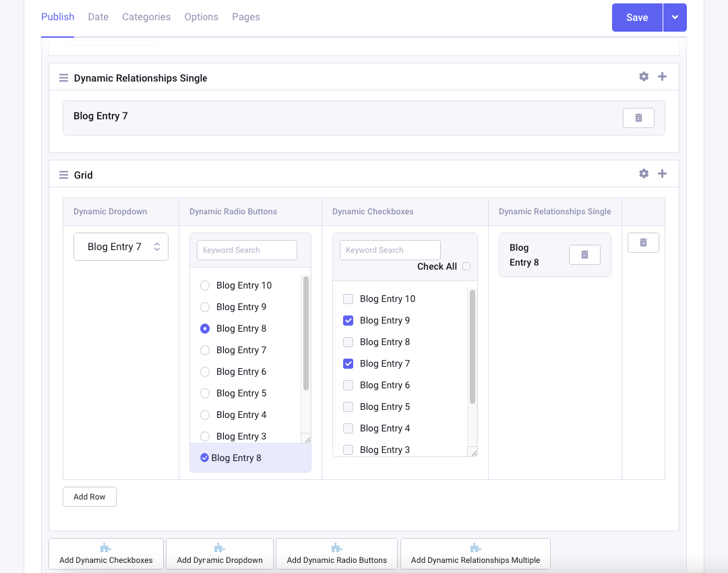Open the Grid field settings gear
This screenshot has width=728, height=573.
pyautogui.click(x=644, y=174)
